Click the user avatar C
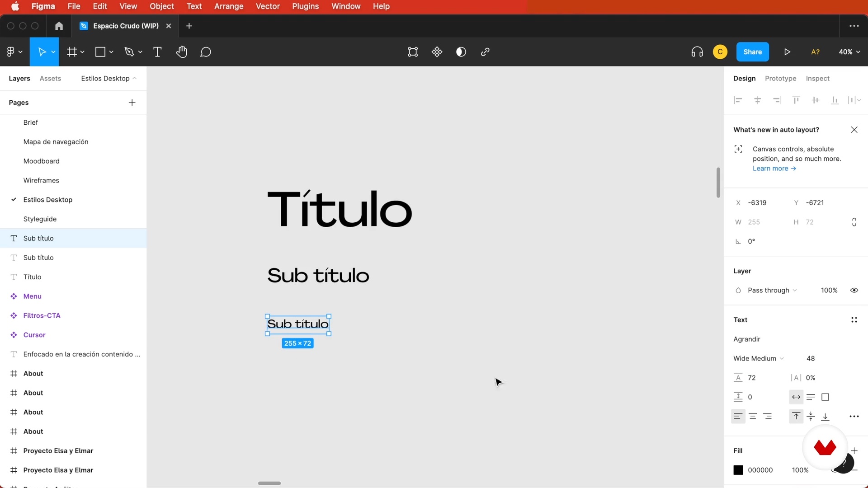Image resolution: width=868 pixels, height=488 pixels. [x=720, y=52]
